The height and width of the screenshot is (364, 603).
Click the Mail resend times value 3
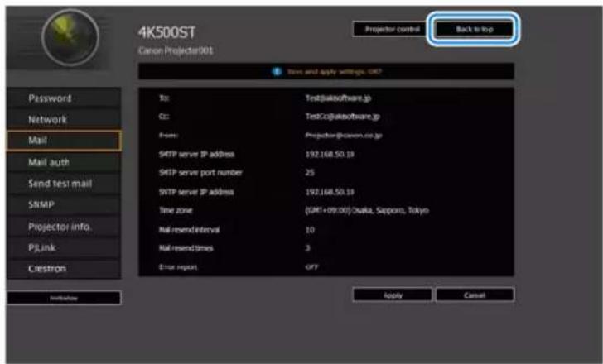pyautogui.click(x=307, y=248)
